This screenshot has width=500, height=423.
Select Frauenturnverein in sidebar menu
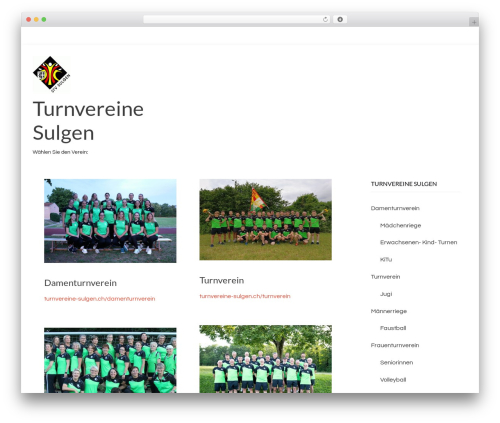(x=395, y=345)
